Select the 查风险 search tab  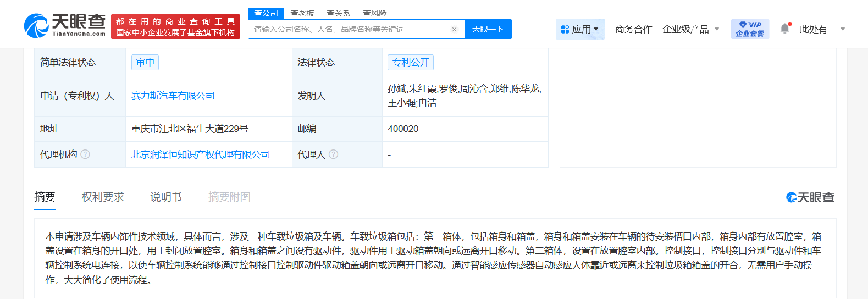[x=375, y=13]
